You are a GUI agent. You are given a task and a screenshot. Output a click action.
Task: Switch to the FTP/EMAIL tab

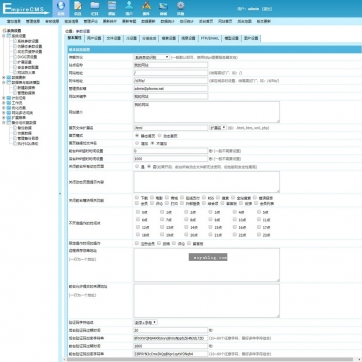click(209, 38)
